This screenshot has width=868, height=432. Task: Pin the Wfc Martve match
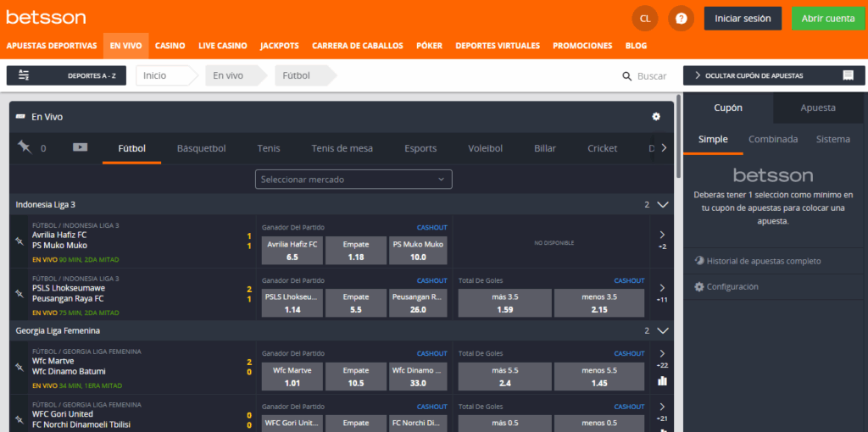(x=19, y=367)
